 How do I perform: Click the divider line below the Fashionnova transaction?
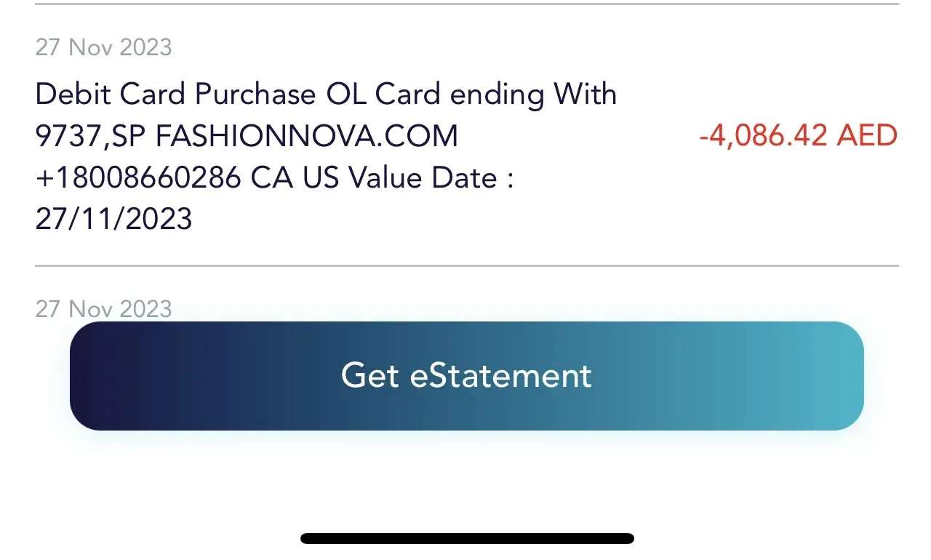pos(466,266)
